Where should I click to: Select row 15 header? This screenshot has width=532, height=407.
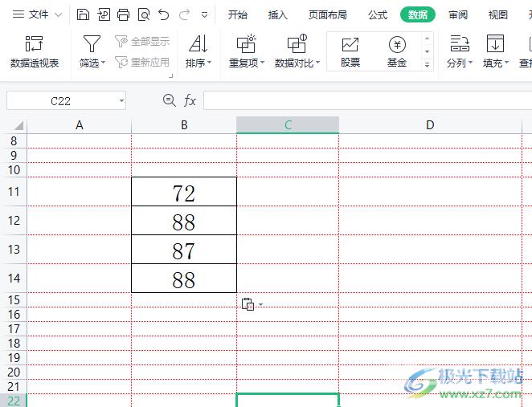[14, 300]
